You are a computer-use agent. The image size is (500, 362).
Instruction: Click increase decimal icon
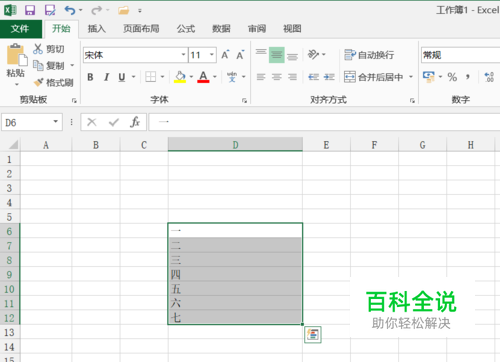[x=489, y=77]
